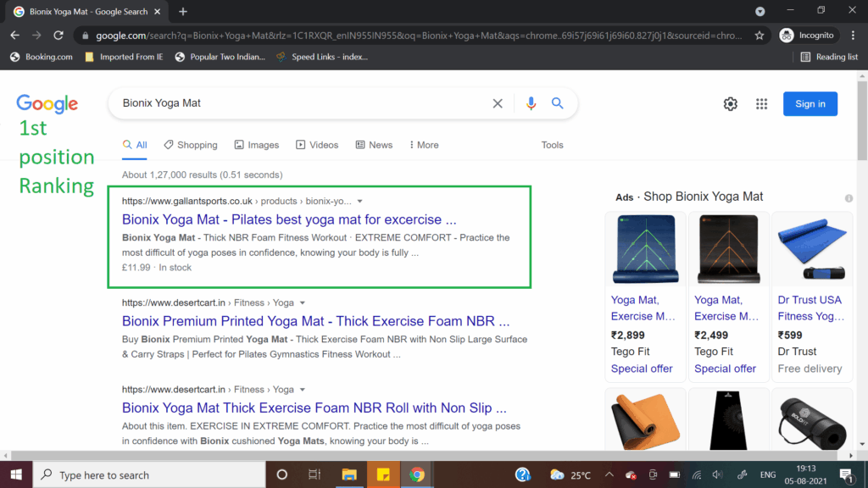Open the notification center icon
Image resolution: width=868 pixels, height=488 pixels.
point(846,474)
